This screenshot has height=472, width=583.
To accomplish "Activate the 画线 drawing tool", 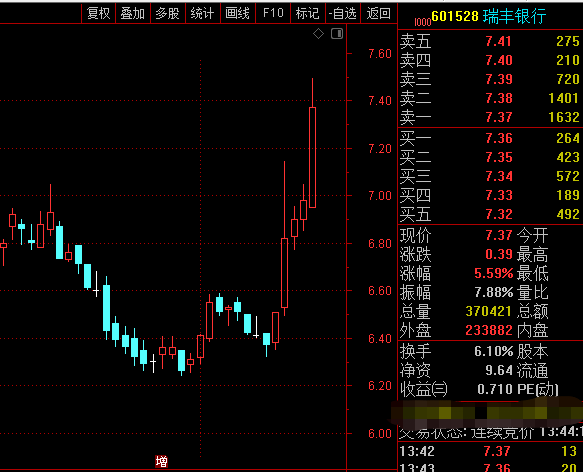I will click(238, 13).
